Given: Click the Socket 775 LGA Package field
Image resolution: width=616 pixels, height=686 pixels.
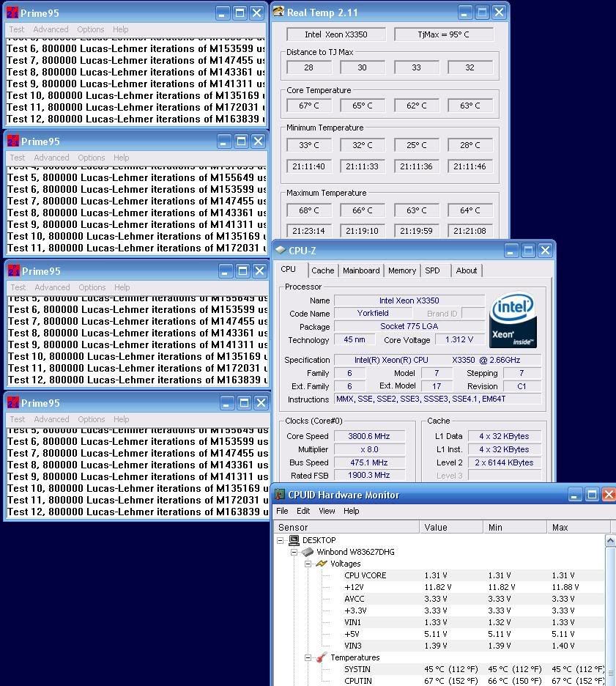Looking at the screenshot, I should pos(409,326).
